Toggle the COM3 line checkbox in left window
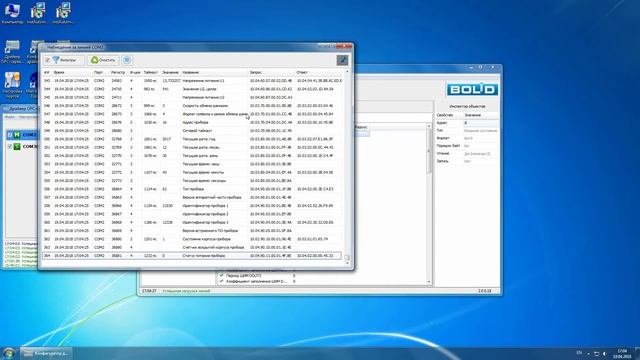 (x=10, y=146)
